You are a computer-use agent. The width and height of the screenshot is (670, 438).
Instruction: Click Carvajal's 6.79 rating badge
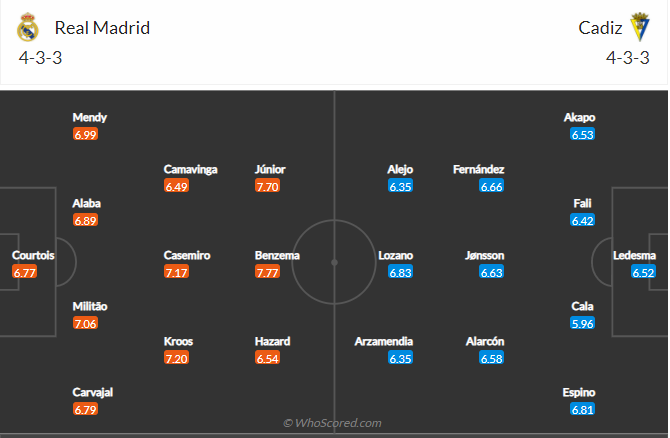(86, 410)
